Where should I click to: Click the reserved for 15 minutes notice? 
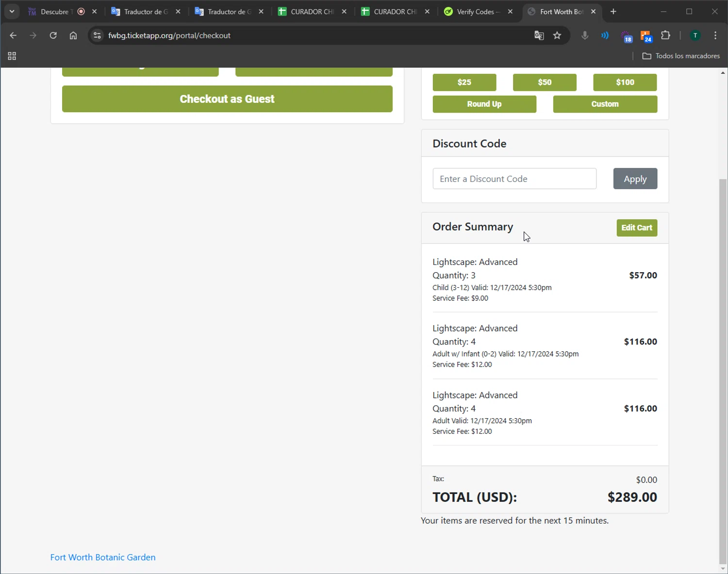point(514,520)
